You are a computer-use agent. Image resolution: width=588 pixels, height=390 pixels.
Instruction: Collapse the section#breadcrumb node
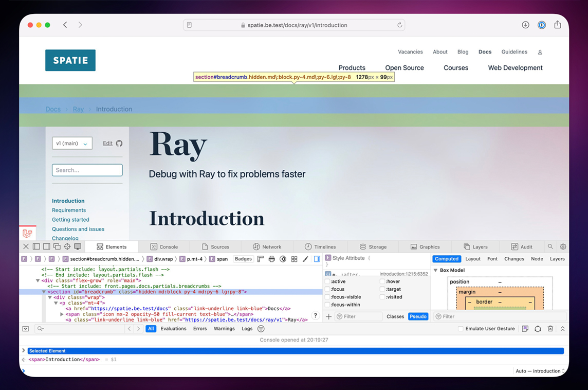(44, 292)
